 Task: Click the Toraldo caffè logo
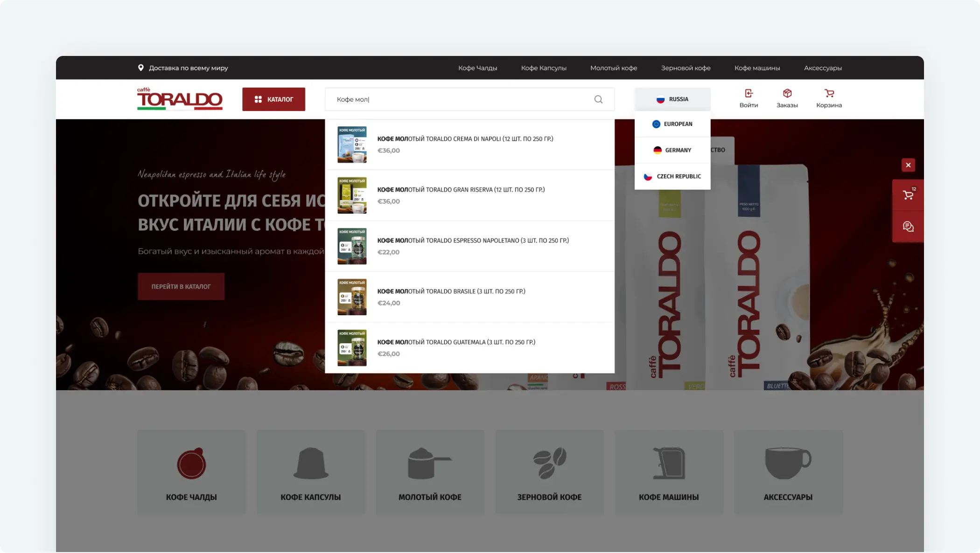click(x=180, y=99)
